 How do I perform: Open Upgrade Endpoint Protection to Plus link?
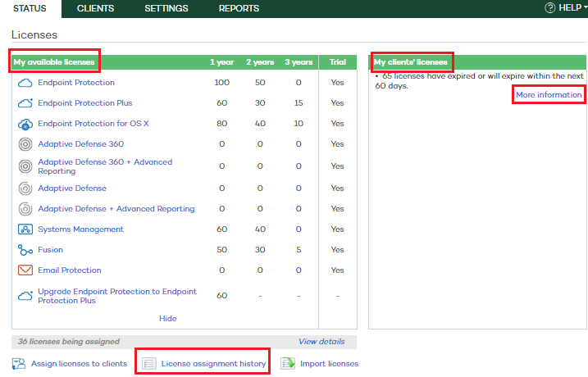(x=117, y=296)
